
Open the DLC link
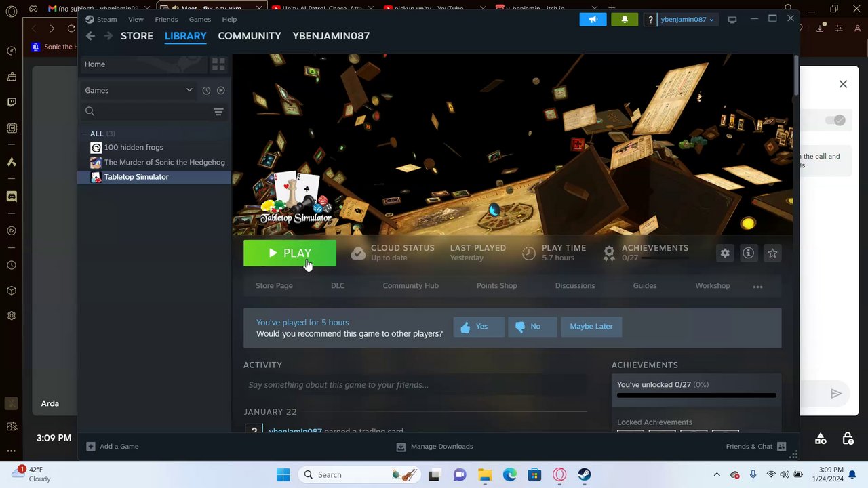click(x=338, y=285)
